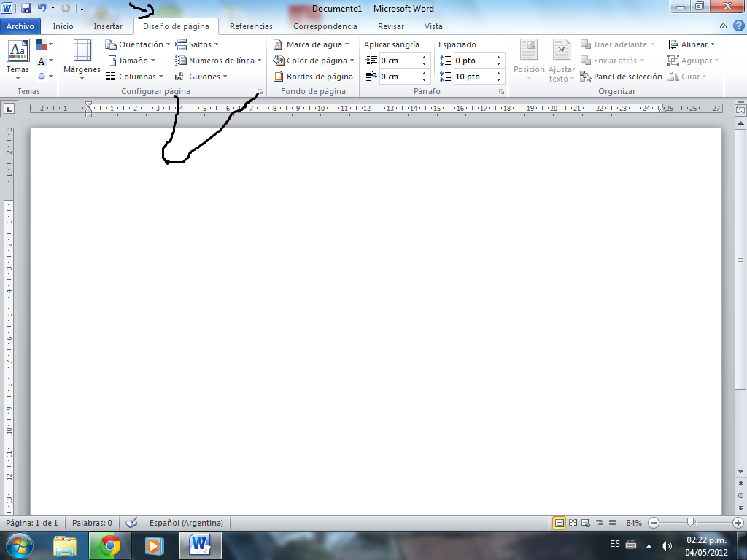Switch to the Inicio tab

coord(63,26)
